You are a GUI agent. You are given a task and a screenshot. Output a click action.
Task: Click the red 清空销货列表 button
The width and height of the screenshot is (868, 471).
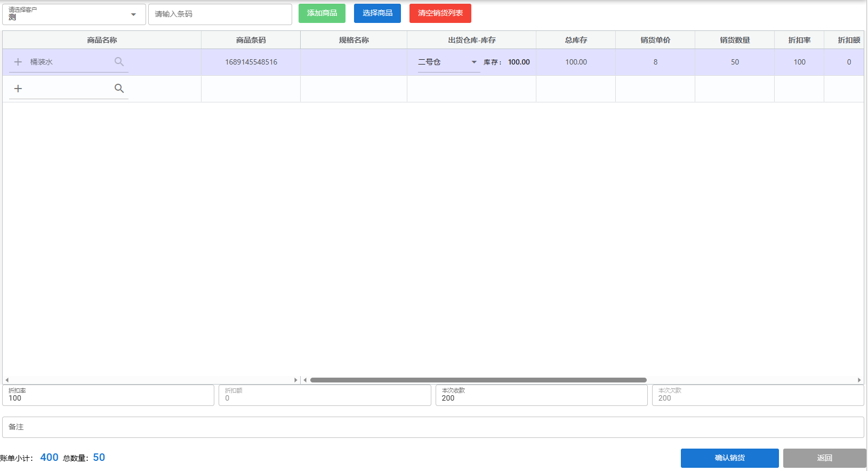tap(440, 13)
